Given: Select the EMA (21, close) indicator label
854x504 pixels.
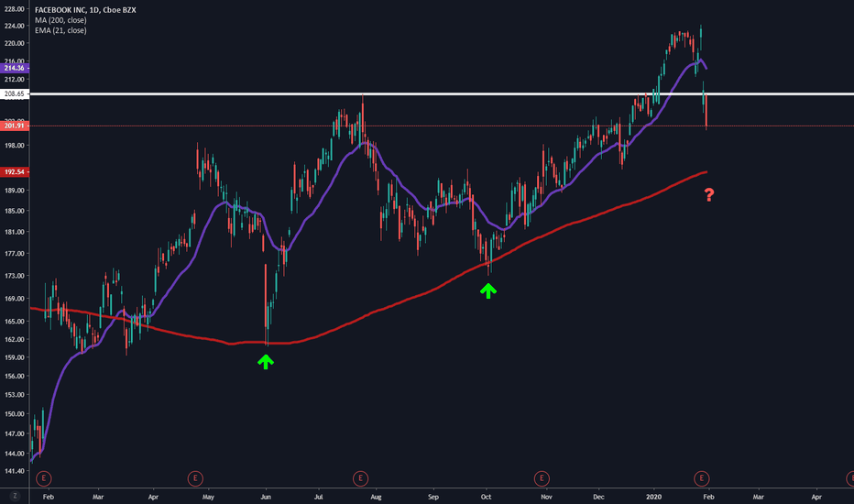Looking at the screenshot, I should (x=60, y=30).
